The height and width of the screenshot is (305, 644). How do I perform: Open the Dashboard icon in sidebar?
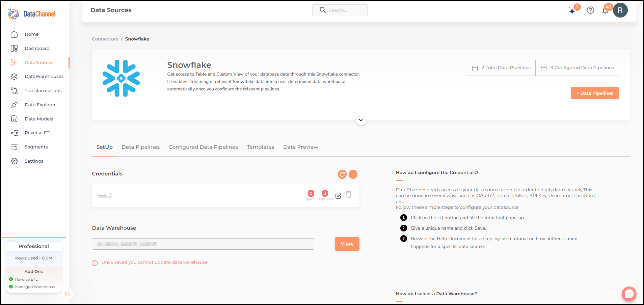point(14,49)
